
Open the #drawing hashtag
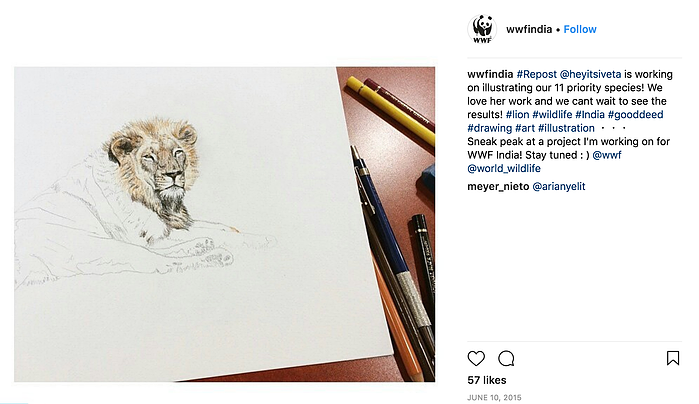(x=489, y=128)
